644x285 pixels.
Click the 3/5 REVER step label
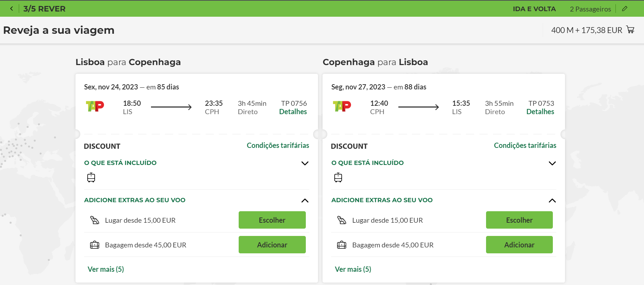pos(44,9)
